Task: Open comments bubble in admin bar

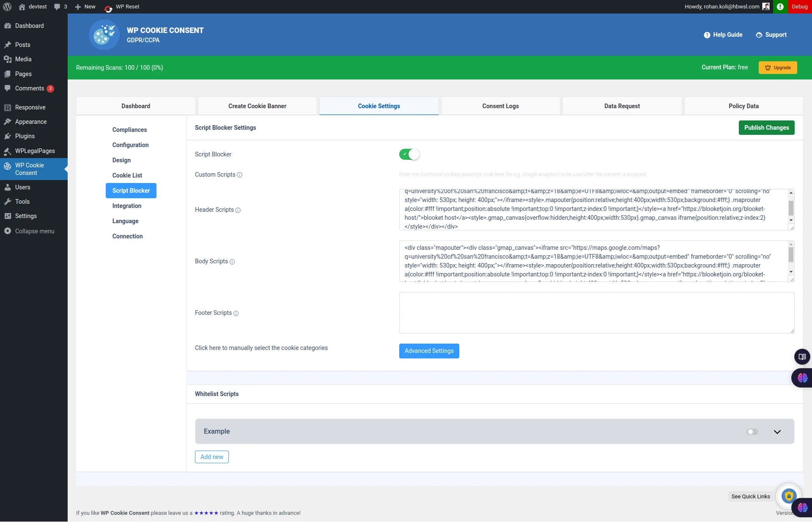Action: [x=57, y=7]
